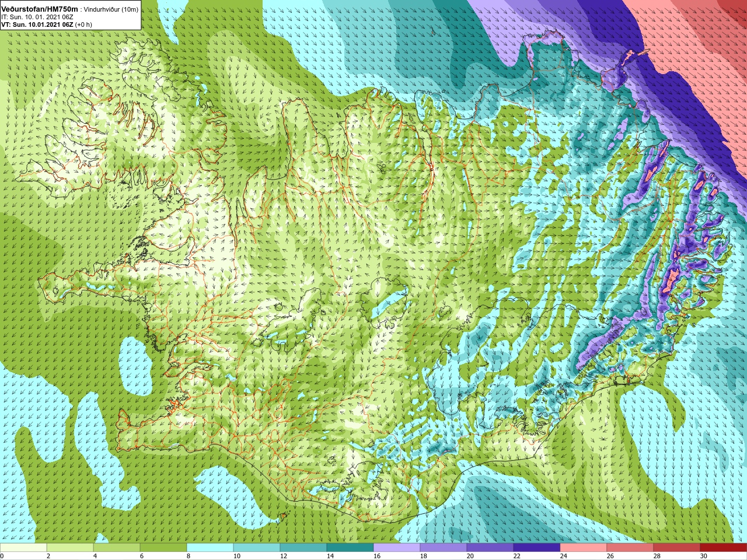Select the 4–6 green legend swatch
Image resolution: width=747 pixels, height=560 pixels.
pos(117,548)
